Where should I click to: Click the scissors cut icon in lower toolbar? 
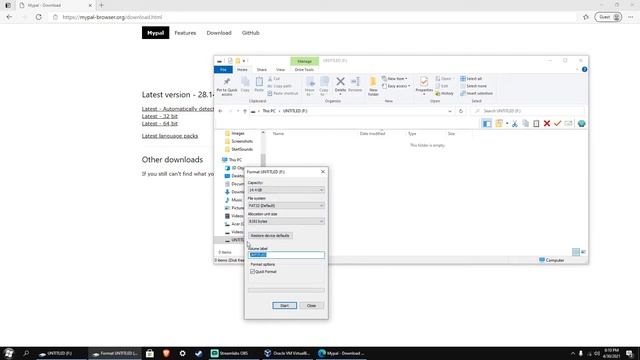point(515,124)
